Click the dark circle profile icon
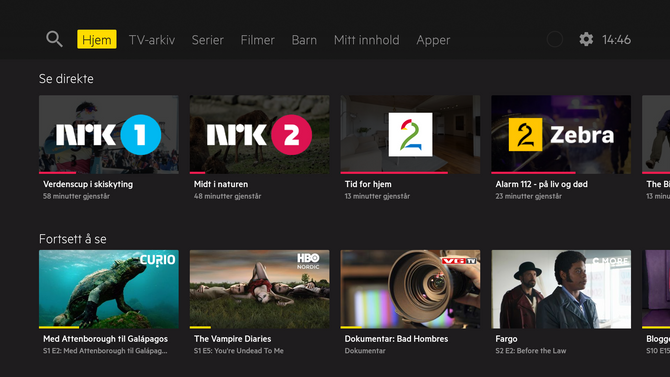Screen dimensions: 670x377 tap(555, 39)
